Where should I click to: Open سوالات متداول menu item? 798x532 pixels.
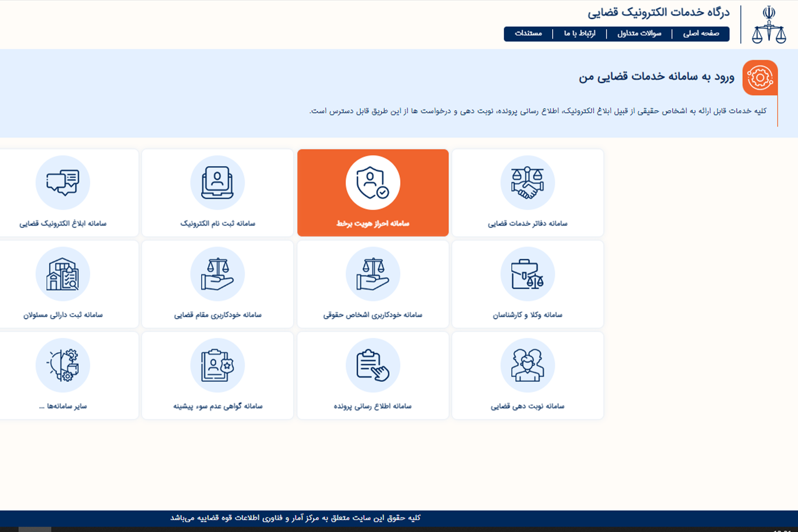click(x=639, y=34)
